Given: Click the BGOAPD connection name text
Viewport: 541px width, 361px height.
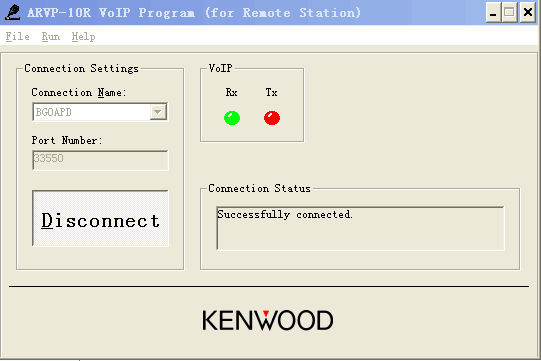Looking at the screenshot, I should click(x=53, y=112).
